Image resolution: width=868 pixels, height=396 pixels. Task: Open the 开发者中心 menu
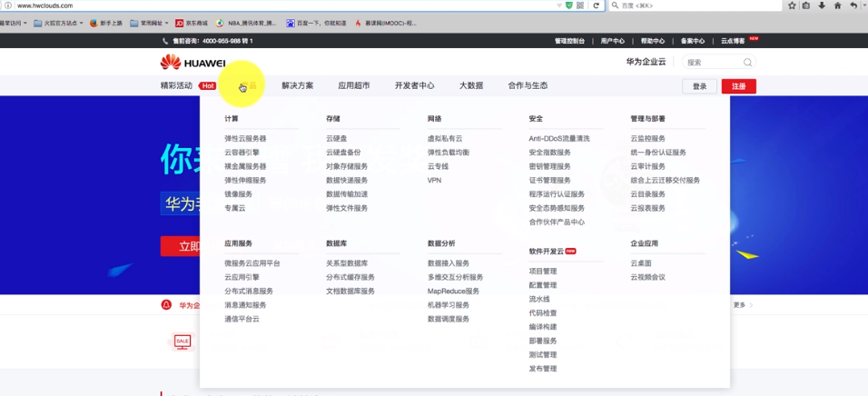tap(414, 86)
